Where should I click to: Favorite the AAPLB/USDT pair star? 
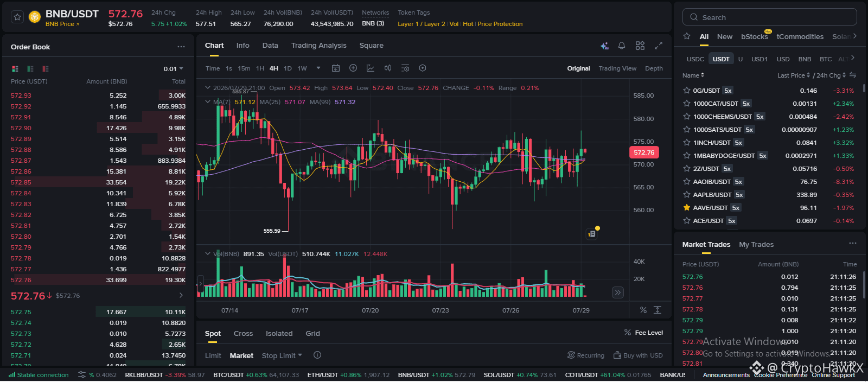click(x=687, y=195)
